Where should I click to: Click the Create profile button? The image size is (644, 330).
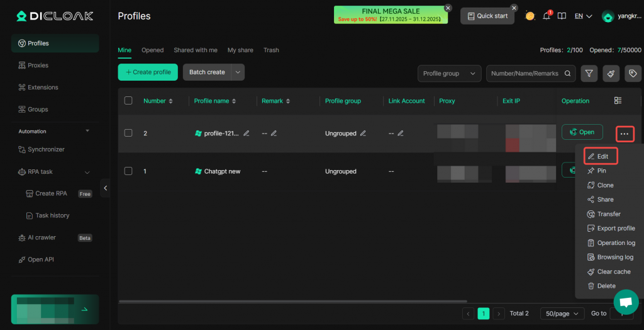148,72
